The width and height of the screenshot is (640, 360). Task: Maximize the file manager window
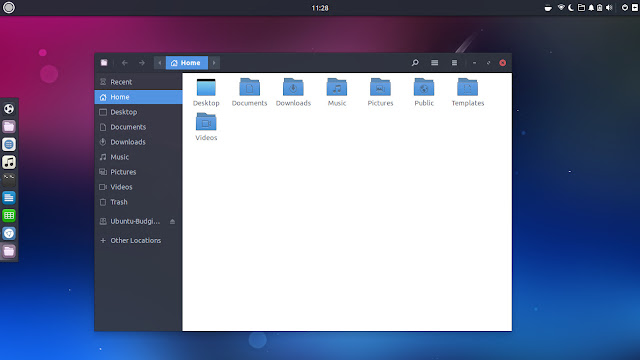click(488, 63)
